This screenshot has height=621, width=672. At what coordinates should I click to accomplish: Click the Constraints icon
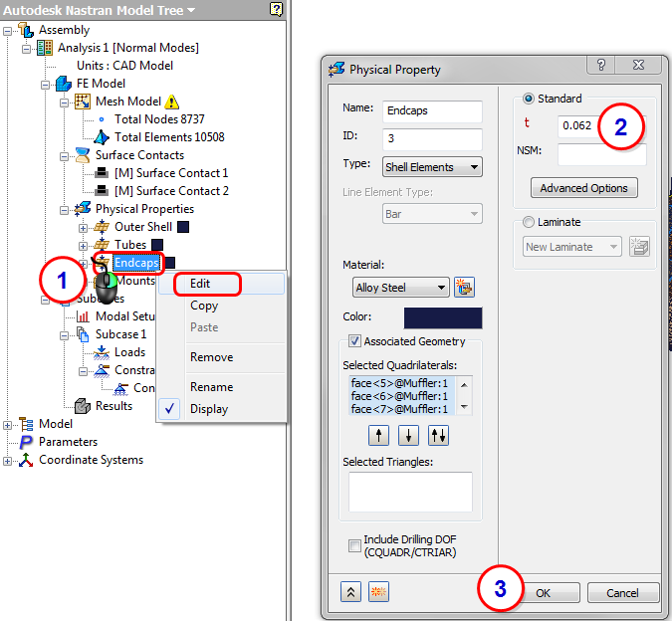point(102,370)
